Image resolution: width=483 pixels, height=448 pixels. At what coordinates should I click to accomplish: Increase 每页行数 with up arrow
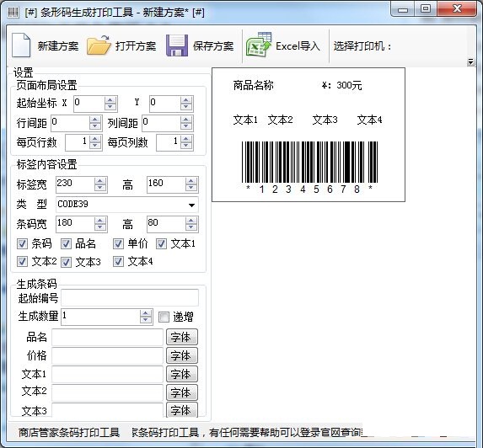click(x=95, y=140)
